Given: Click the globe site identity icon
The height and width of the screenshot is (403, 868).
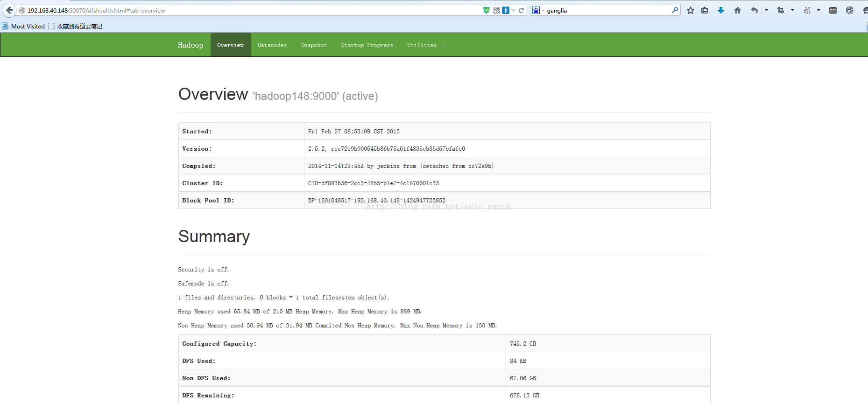Looking at the screenshot, I should (22, 10).
